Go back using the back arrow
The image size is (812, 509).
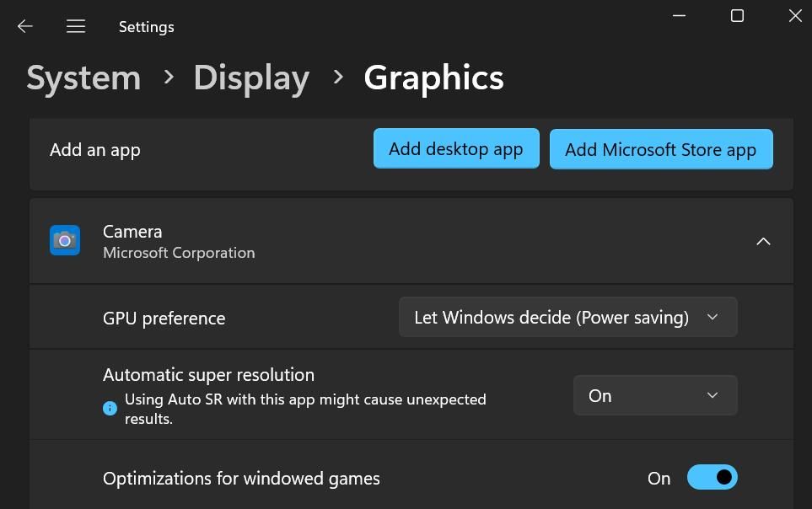[25, 27]
